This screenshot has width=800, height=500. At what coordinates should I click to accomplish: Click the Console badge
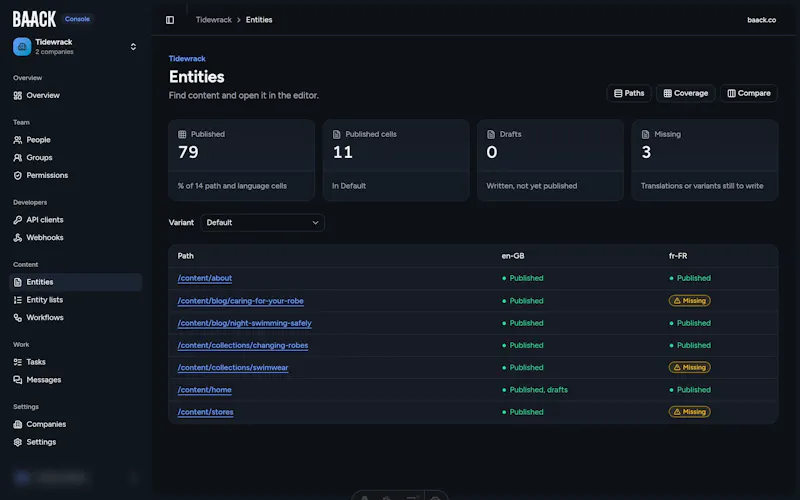coord(77,19)
